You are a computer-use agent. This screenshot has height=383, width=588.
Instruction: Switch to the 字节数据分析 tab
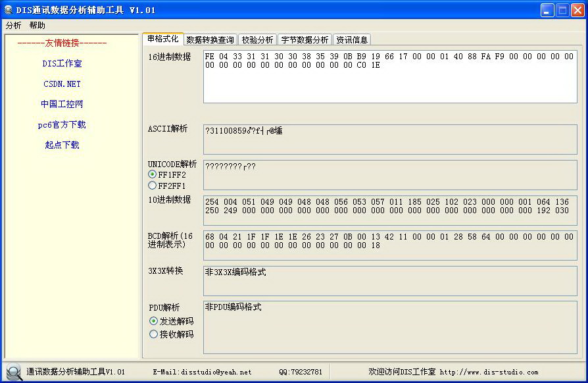pyautogui.click(x=305, y=39)
